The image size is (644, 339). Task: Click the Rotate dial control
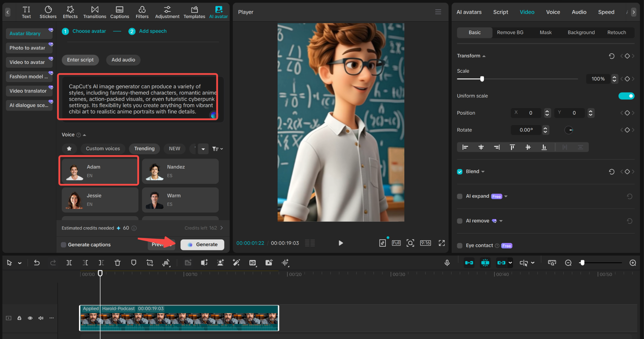(569, 130)
